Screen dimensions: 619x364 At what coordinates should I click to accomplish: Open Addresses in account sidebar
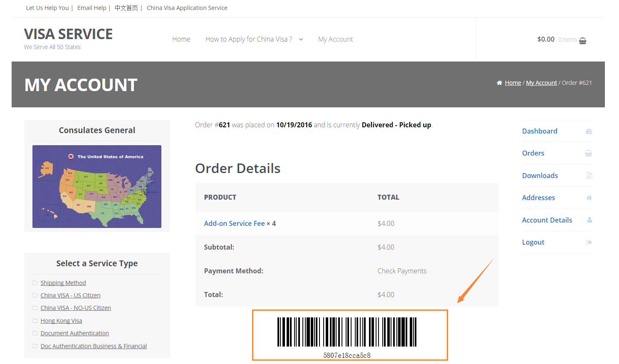coord(538,198)
